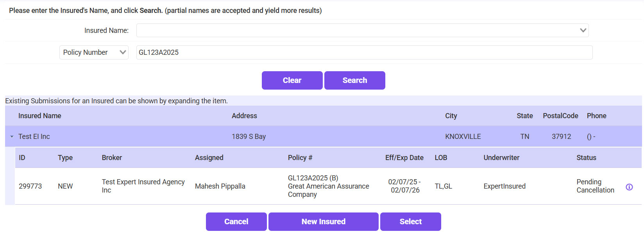Click the Insured Name column header
The image size is (644, 234).
(39, 116)
